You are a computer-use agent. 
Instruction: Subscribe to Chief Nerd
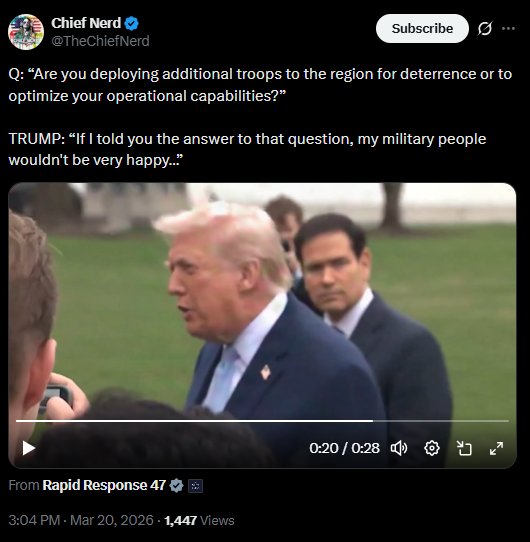(422, 29)
